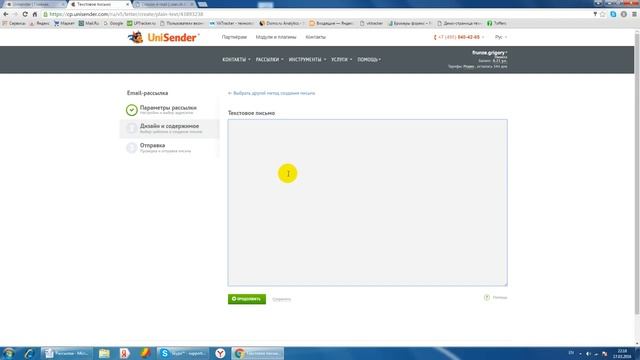Image resolution: width=640 pixels, height=360 pixels.
Task: Select the Текстовое письмо browser tab
Action: click(x=99, y=4)
